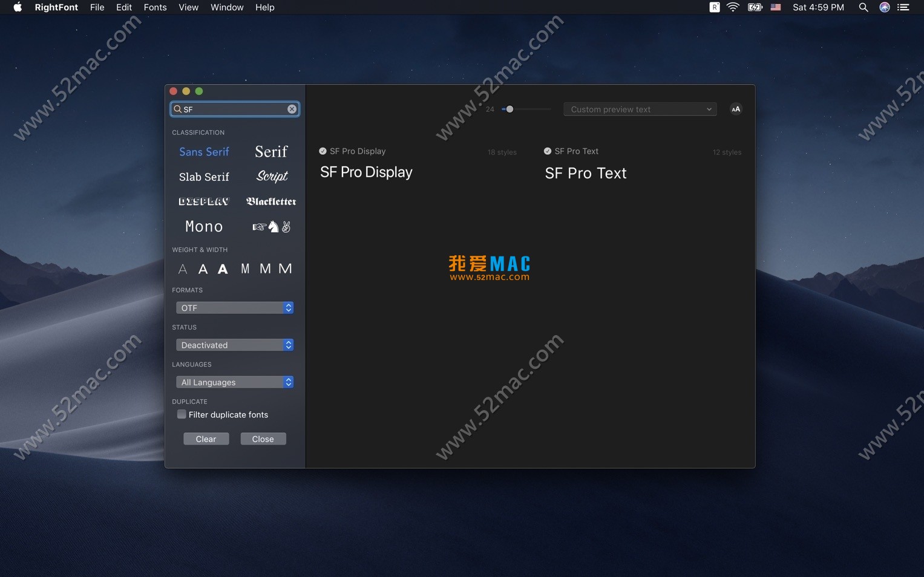Filter by bold weight A
This screenshot has width=924, height=577.
pos(223,269)
